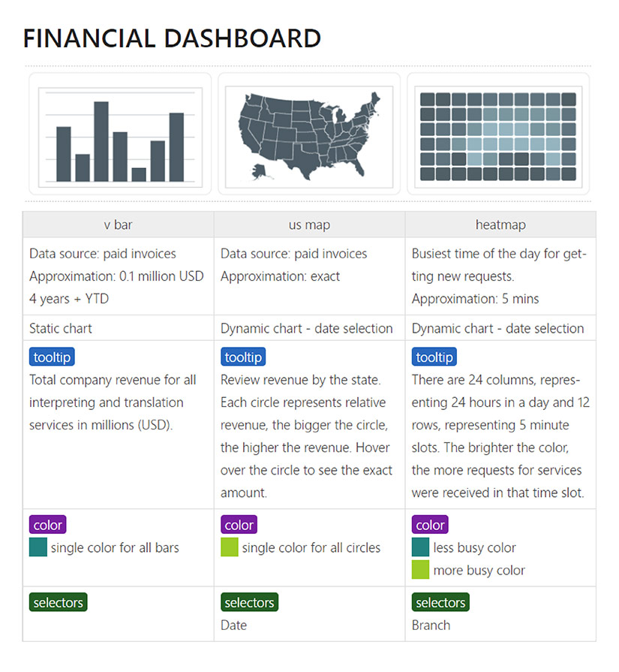Click the us map column header
Image resolution: width=619 pixels, height=672 pixels.
pyautogui.click(x=309, y=225)
